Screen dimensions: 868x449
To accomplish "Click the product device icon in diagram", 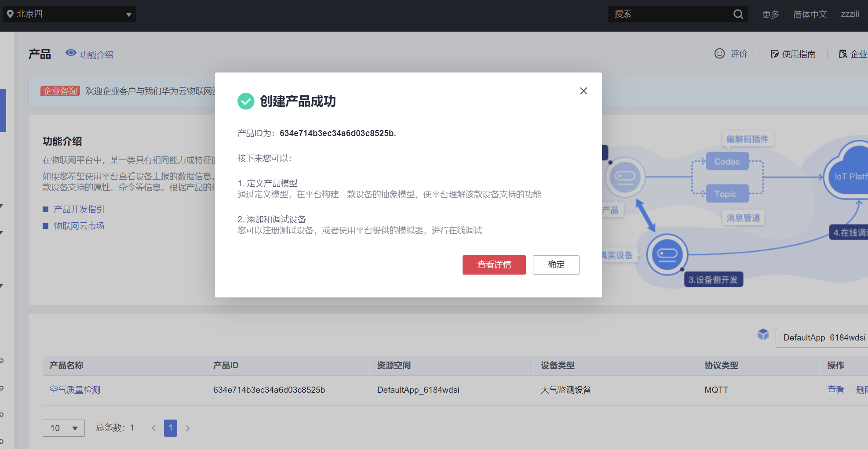I will click(625, 177).
